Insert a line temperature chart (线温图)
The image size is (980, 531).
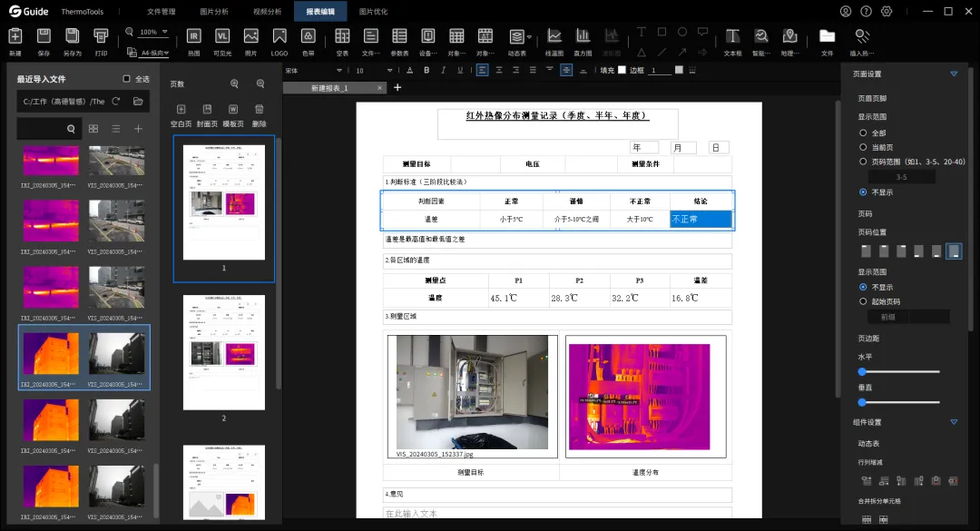pos(554,42)
